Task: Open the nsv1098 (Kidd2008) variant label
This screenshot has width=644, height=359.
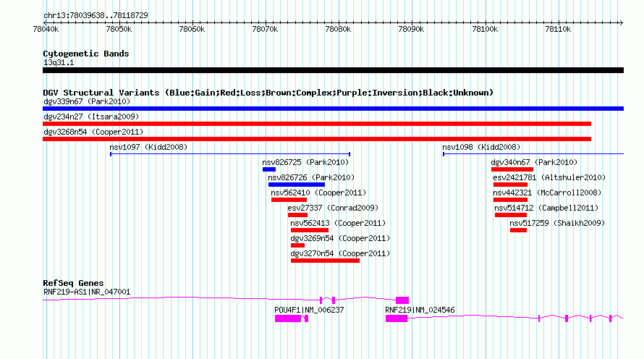Action: tap(481, 147)
